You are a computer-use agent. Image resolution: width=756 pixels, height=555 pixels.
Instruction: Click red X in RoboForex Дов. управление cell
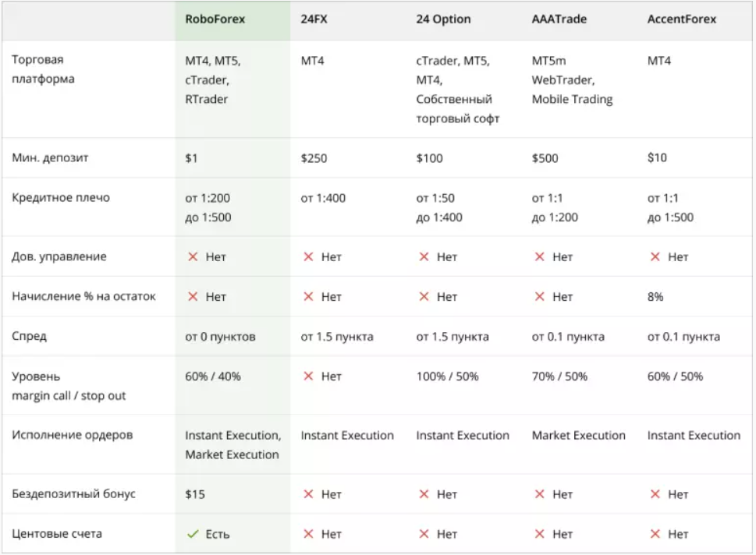(193, 256)
